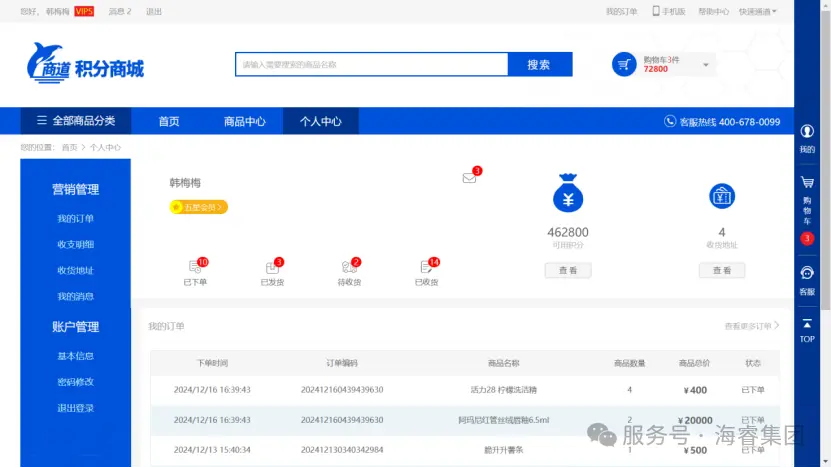Viewport: 831px width, 468px height.
Task: Go to the 首页 navigation tab
Action: pyautogui.click(x=169, y=122)
